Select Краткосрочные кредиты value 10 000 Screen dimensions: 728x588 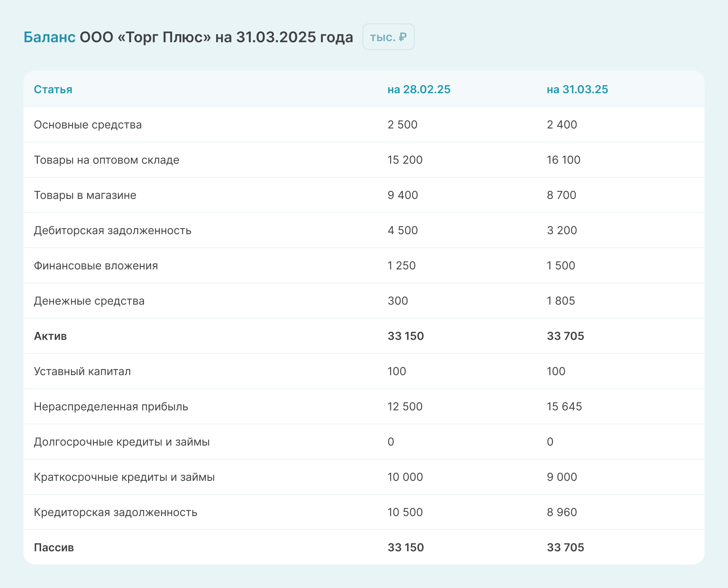pyautogui.click(x=405, y=477)
